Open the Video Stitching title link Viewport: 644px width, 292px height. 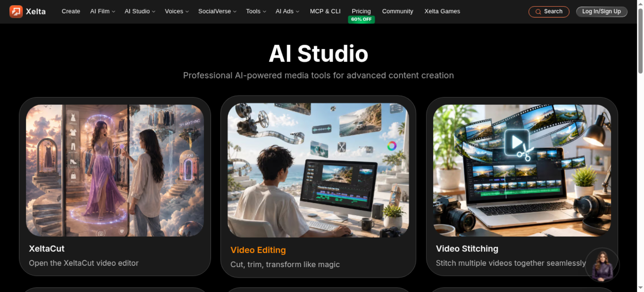[x=467, y=249]
